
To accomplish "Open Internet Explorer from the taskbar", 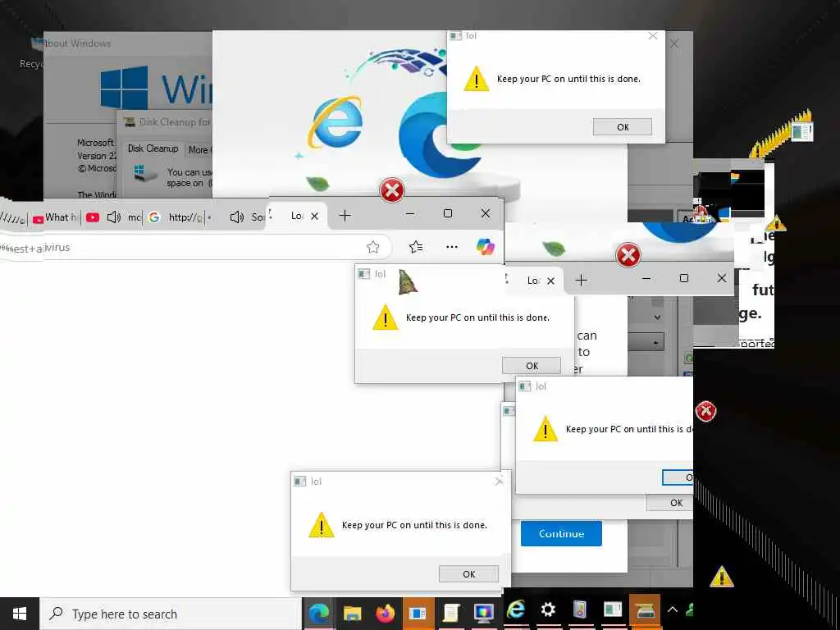I will click(516, 609).
